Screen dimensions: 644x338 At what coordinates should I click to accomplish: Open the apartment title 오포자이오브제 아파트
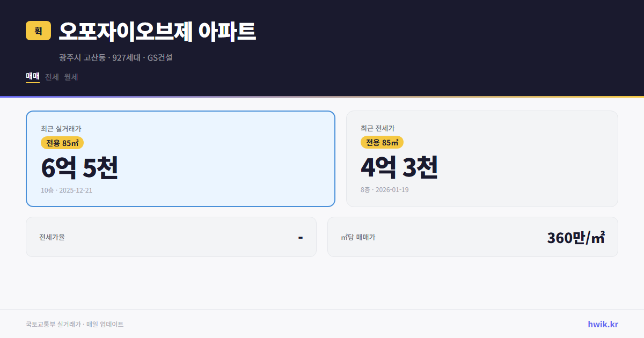pyautogui.click(x=158, y=32)
